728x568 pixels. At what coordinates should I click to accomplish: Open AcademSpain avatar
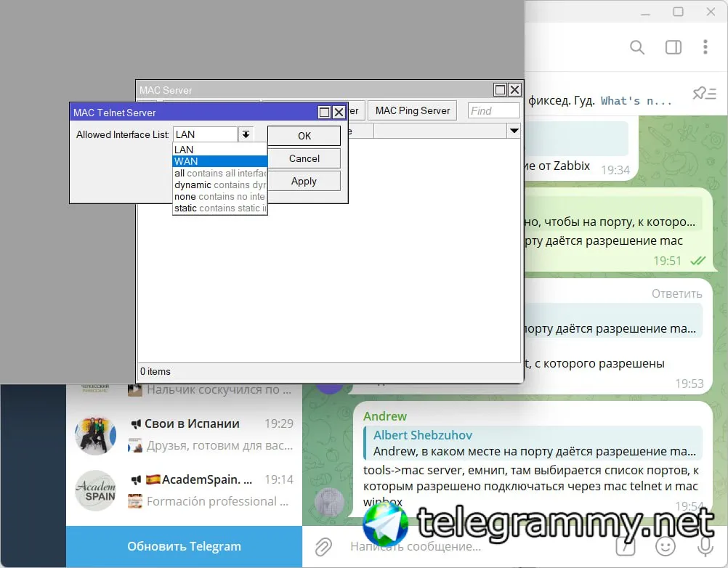click(x=95, y=490)
